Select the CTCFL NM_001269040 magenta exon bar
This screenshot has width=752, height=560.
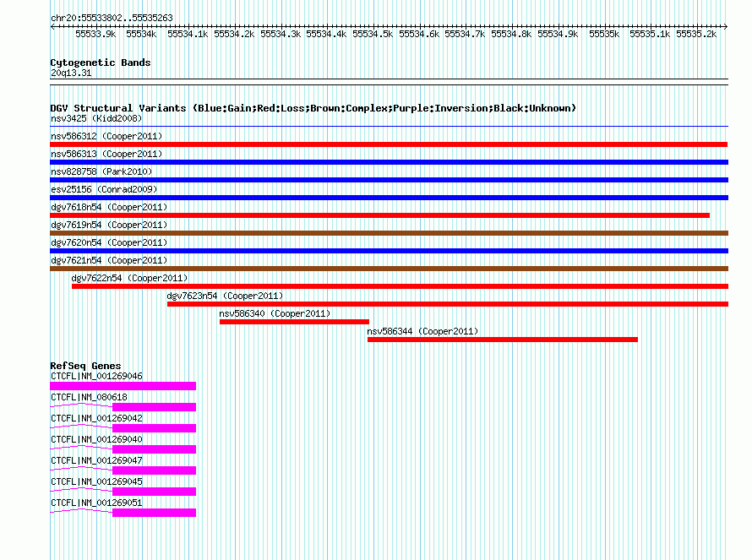click(154, 449)
